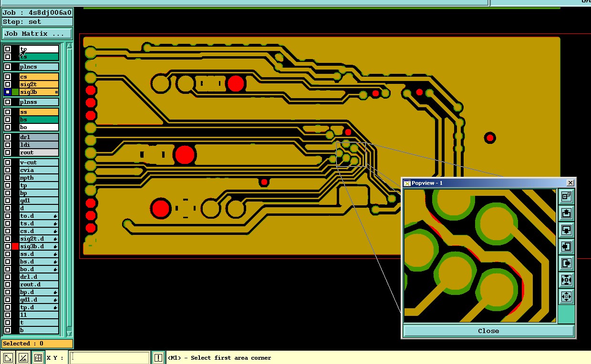Select the bo layer row
The height and width of the screenshot is (364, 591).
click(x=39, y=127)
